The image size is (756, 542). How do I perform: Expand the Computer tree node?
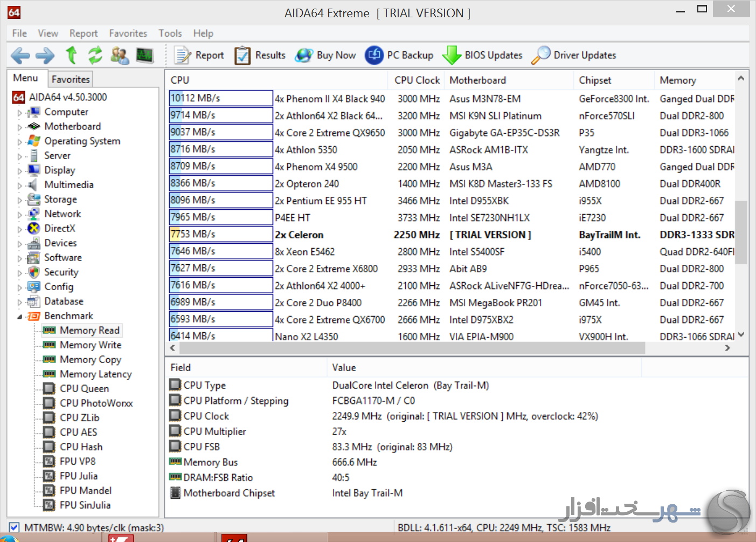pos(20,113)
